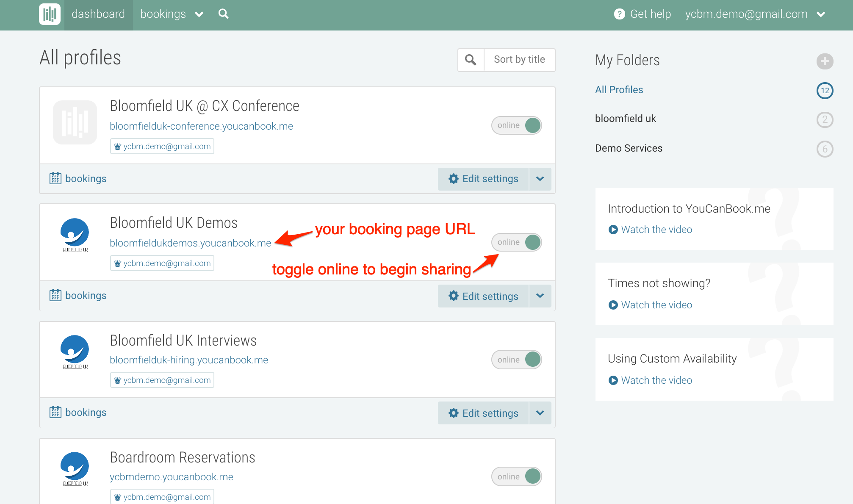Click Edit settings for Bloomfield UK Interviews

pyautogui.click(x=483, y=413)
